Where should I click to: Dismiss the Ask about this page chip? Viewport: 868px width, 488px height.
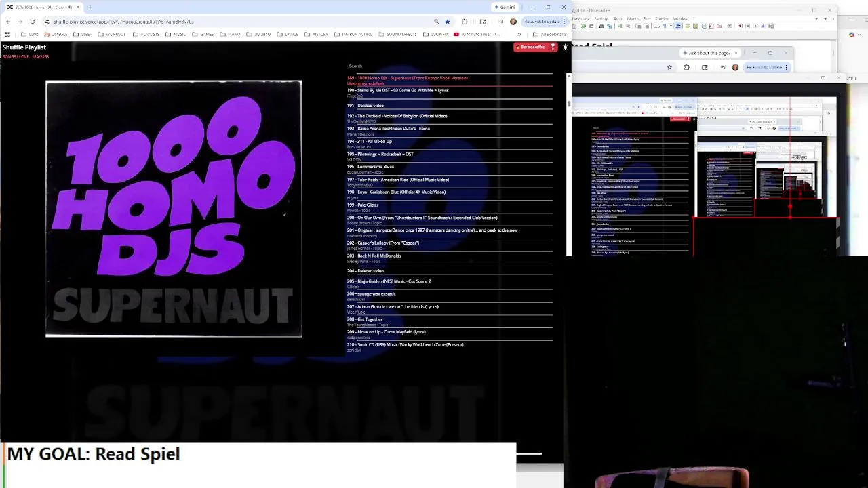pyautogui.click(x=736, y=53)
